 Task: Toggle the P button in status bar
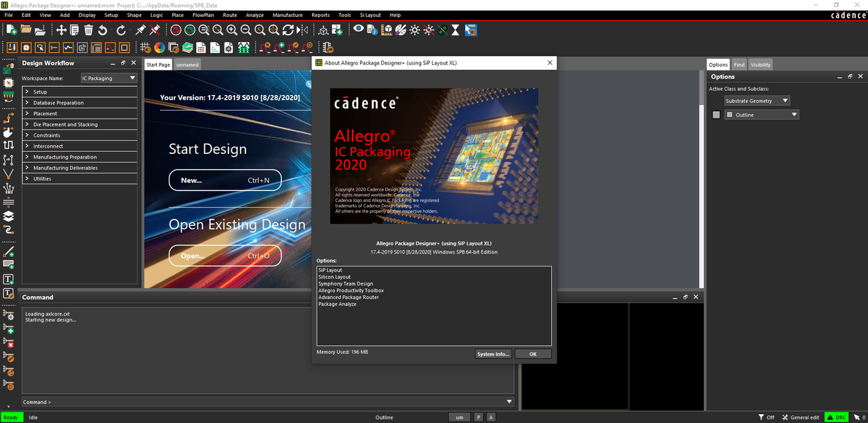[478, 418]
